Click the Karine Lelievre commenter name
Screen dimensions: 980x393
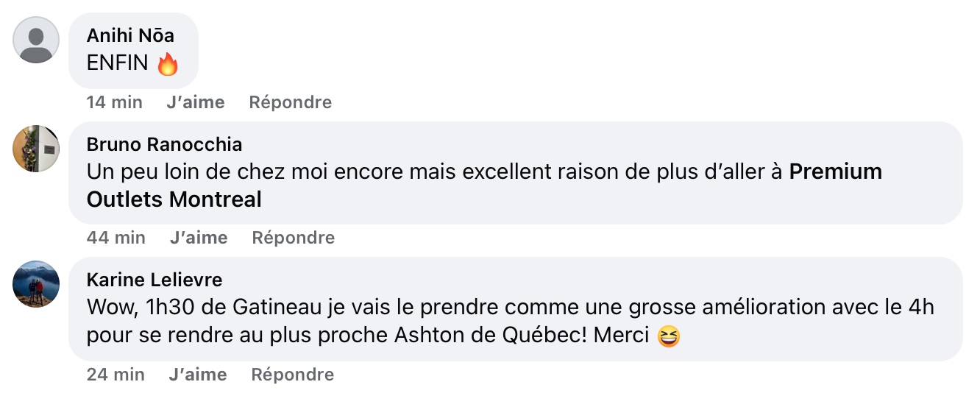coord(155,280)
